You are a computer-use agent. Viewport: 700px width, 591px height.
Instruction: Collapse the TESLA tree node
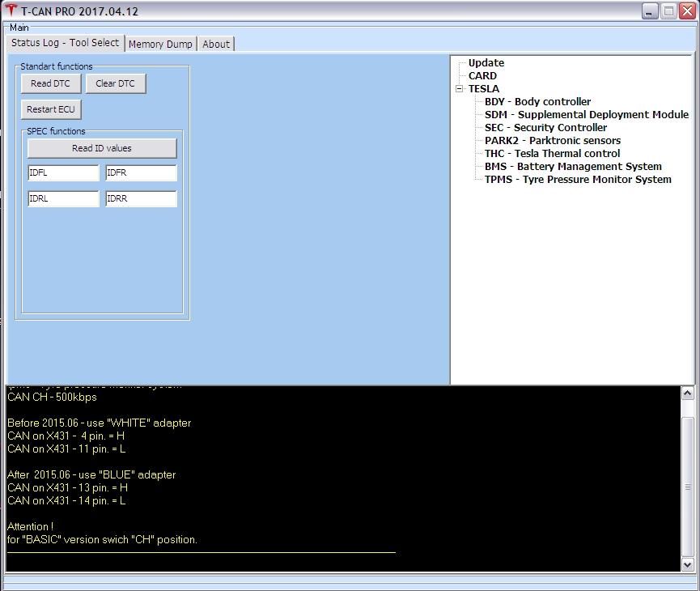[460, 89]
